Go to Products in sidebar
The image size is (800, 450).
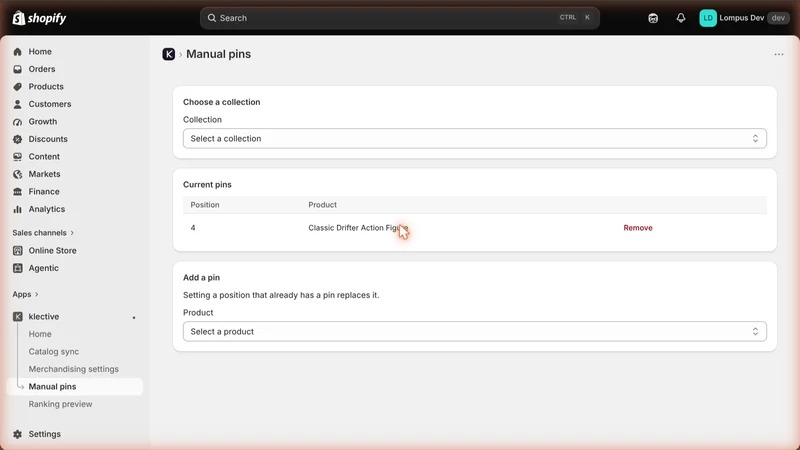click(x=46, y=87)
